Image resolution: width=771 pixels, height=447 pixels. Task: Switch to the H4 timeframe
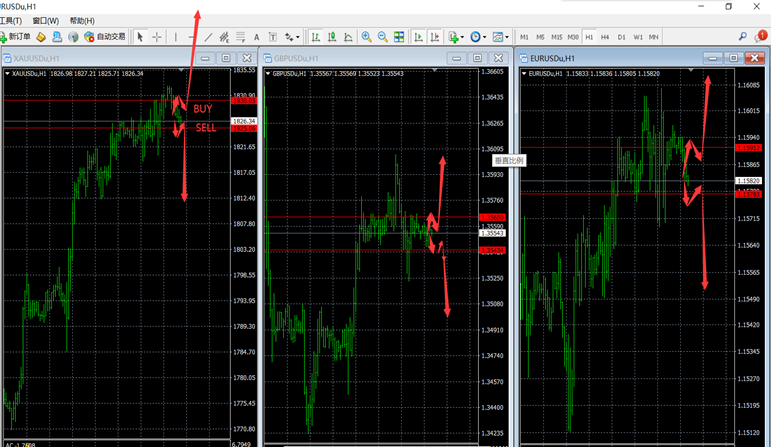tap(605, 37)
